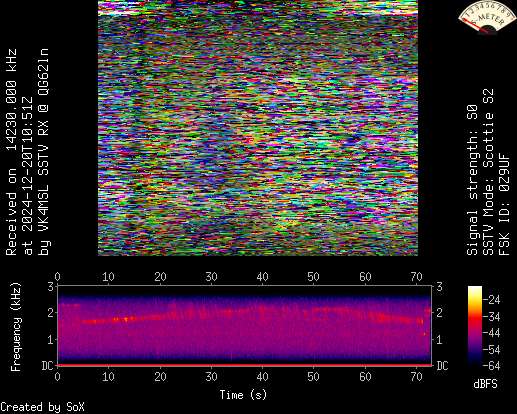Click the timestamp 2024-12-20T10:51Z text
Screen dimensions: 517x414
28,176
